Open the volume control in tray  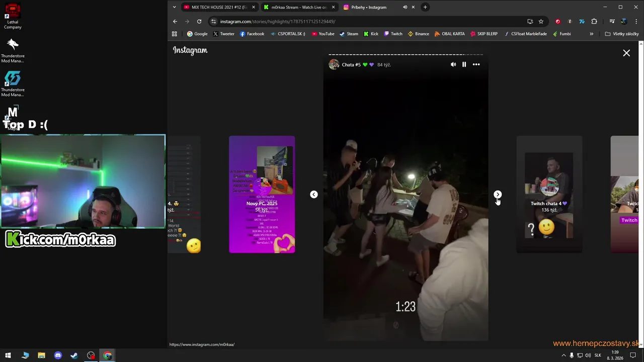[588, 355]
